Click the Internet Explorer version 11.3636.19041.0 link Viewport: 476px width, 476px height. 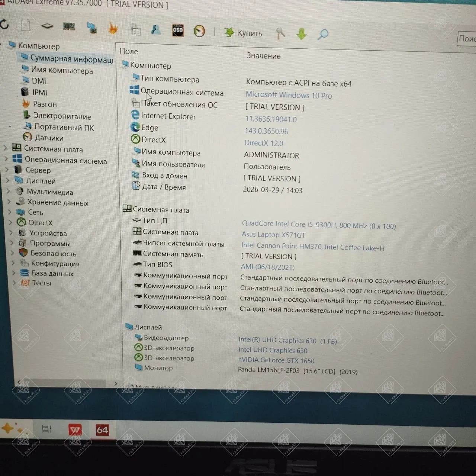(271, 119)
